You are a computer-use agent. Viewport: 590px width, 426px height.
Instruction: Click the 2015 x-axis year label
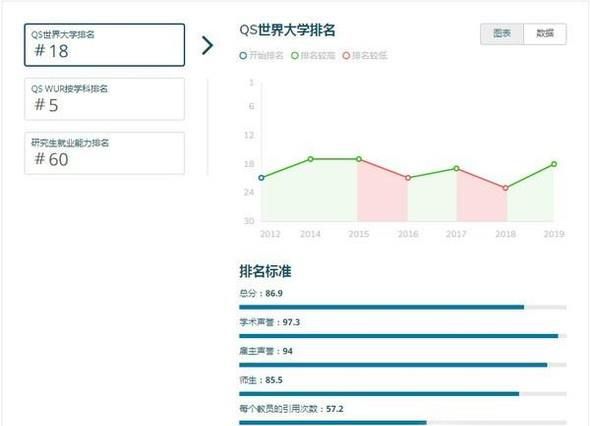(x=359, y=234)
